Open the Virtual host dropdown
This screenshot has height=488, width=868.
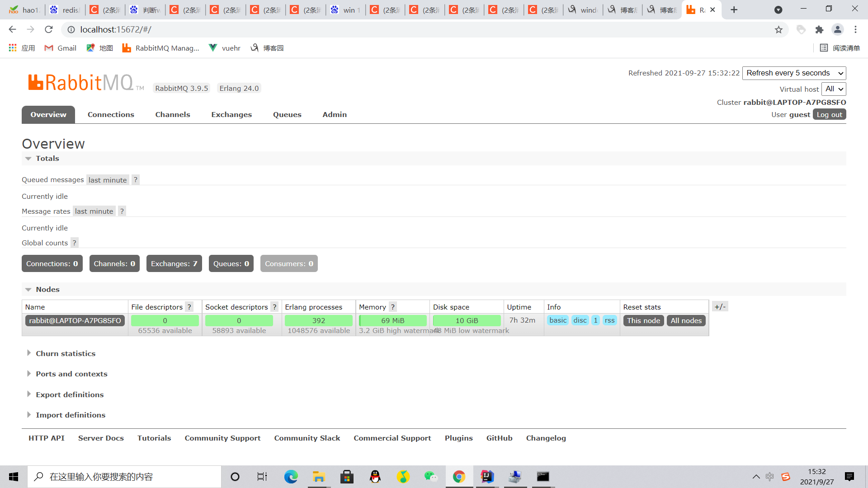pos(833,89)
